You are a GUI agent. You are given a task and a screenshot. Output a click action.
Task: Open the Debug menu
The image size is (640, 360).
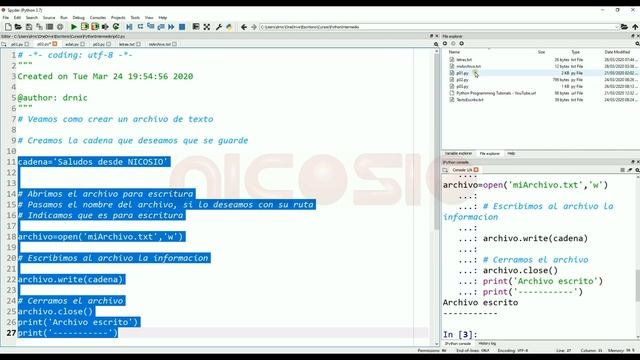[78, 18]
